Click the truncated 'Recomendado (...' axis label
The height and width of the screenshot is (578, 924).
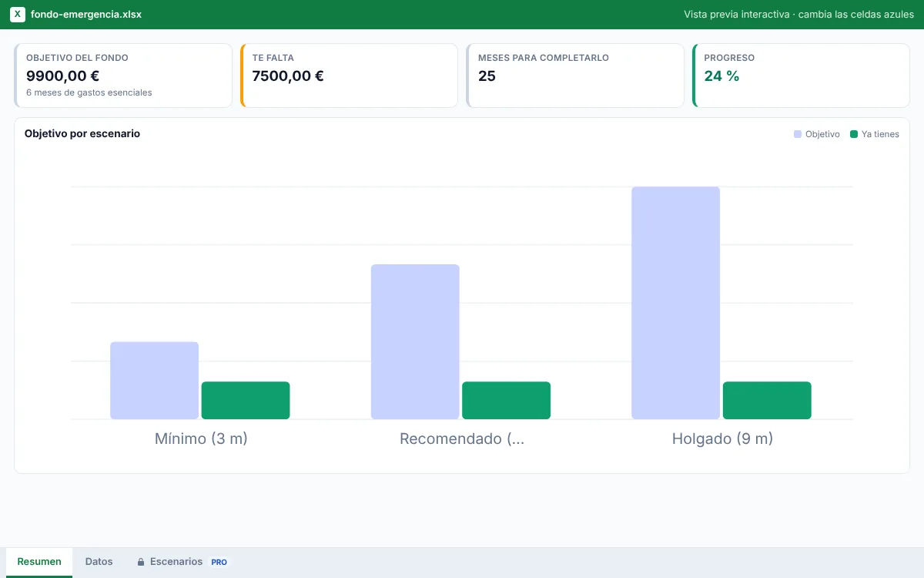pos(462,439)
